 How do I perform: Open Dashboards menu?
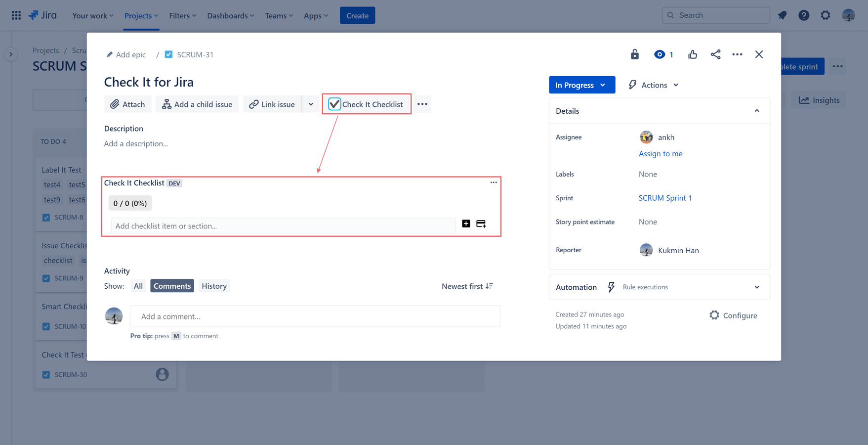coord(231,15)
